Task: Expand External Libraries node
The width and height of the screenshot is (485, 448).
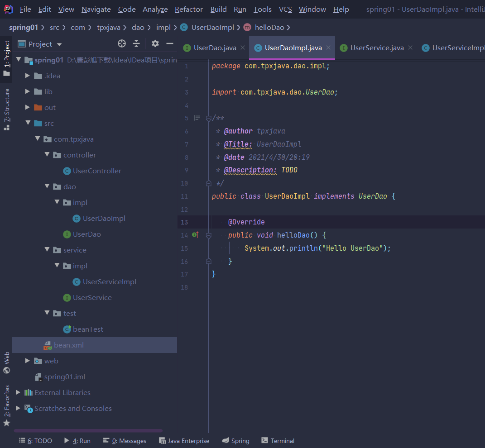Action: (18, 392)
